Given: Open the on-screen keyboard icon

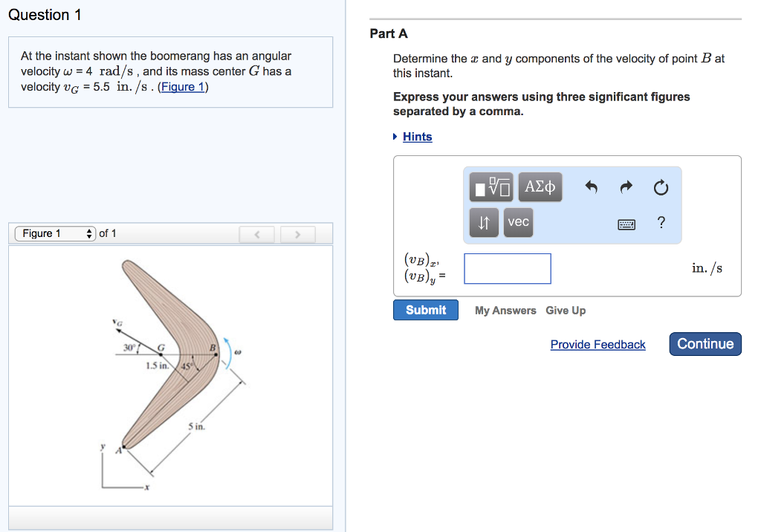Looking at the screenshot, I should pos(626,223).
